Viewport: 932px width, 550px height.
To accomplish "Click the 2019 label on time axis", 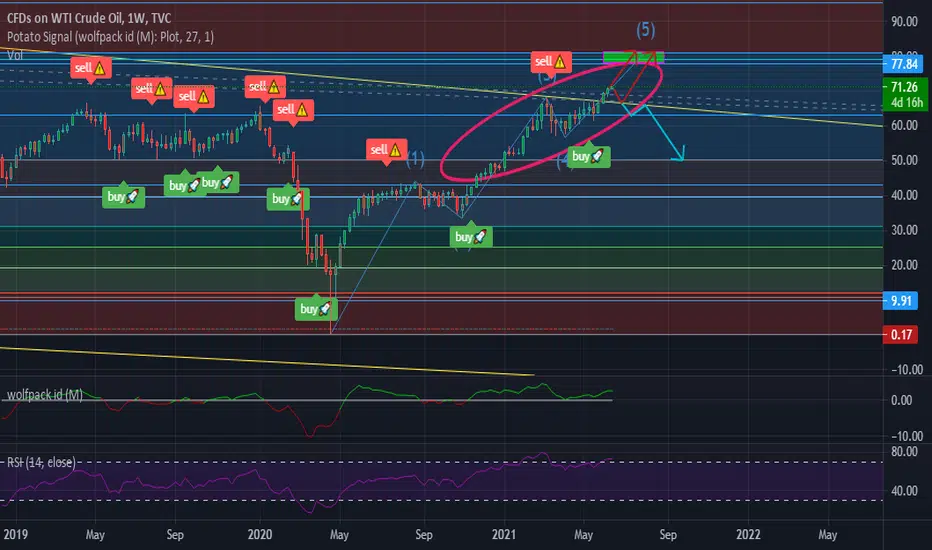I will (15, 534).
